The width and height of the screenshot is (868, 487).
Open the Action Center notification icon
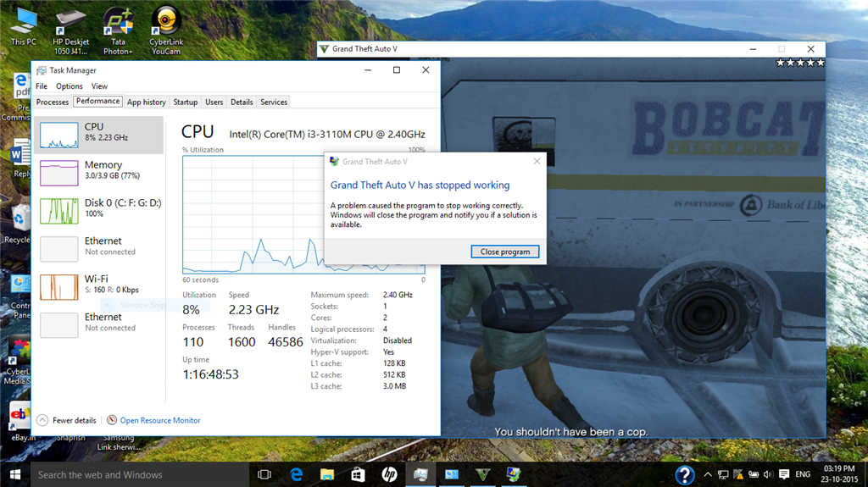pos(784,474)
